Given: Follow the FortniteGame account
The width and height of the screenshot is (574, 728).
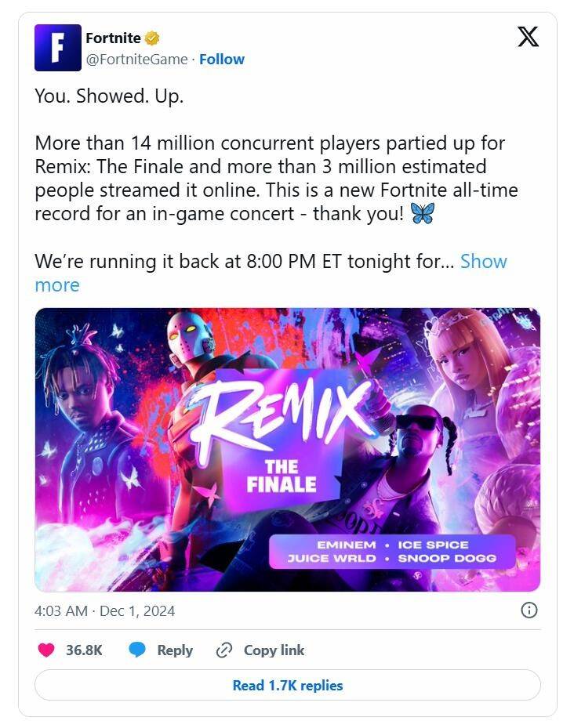Looking at the screenshot, I should click(222, 59).
